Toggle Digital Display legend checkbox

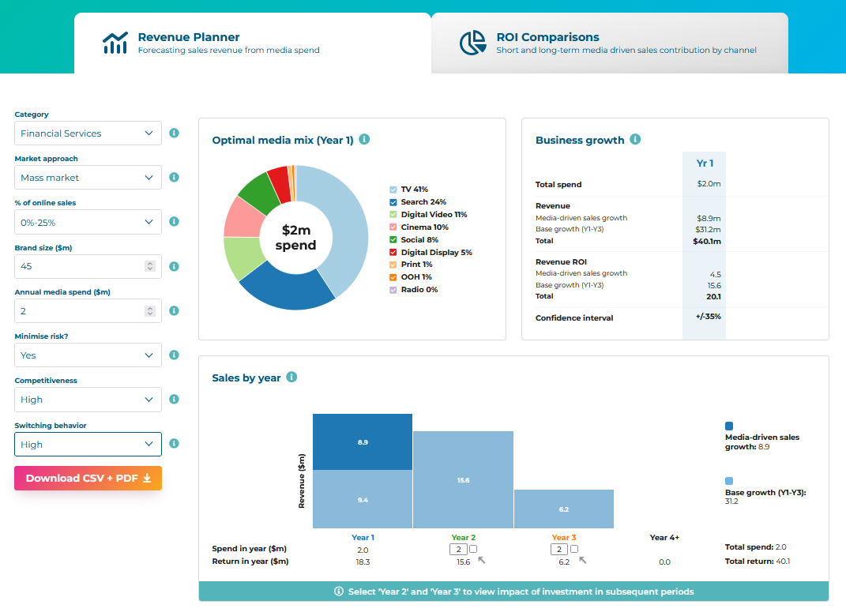pos(393,253)
